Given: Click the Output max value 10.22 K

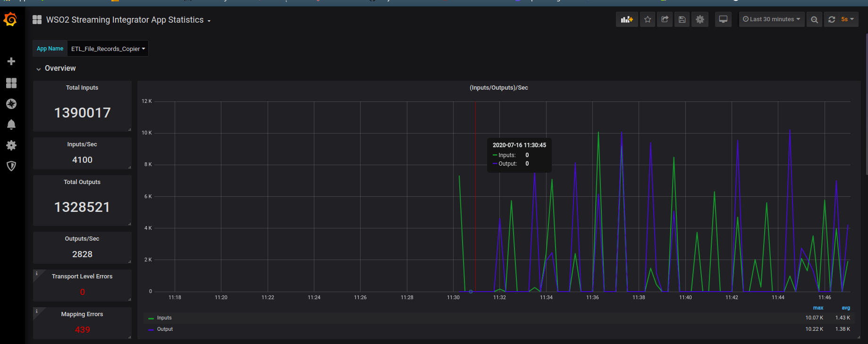Looking at the screenshot, I should pos(814,329).
